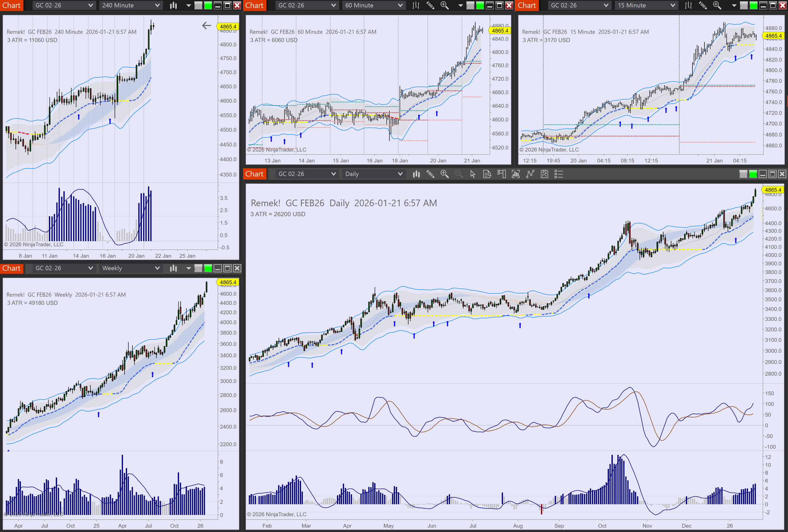Click Chart tab of 60 Minute window
Image resolution: width=788 pixels, height=532 pixels.
click(x=254, y=5)
